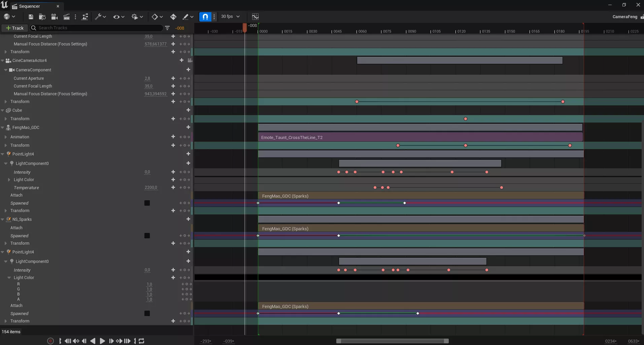This screenshot has height=345, width=644.
Task: Toggle the blue magnet snapping button
Action: point(205,17)
